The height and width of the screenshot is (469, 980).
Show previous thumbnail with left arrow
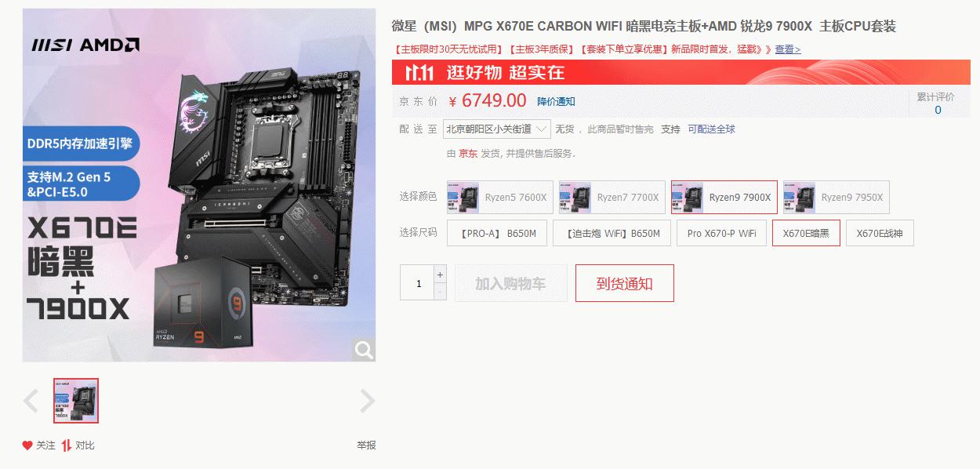coord(31,401)
